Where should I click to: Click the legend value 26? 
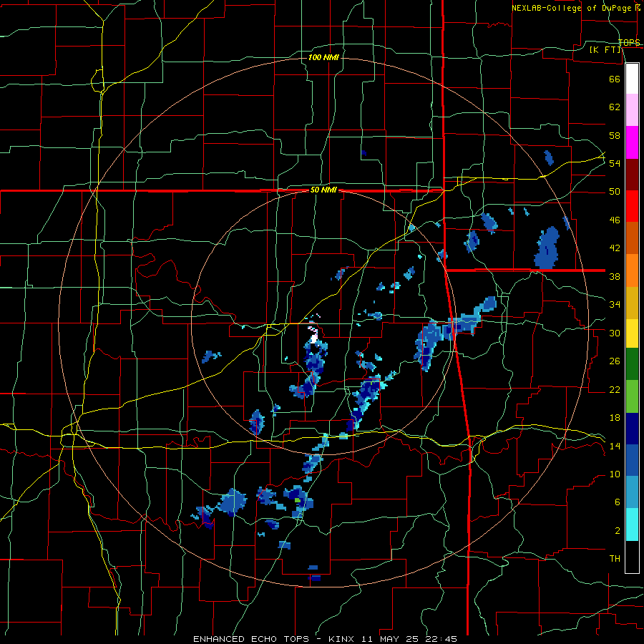tap(615, 361)
